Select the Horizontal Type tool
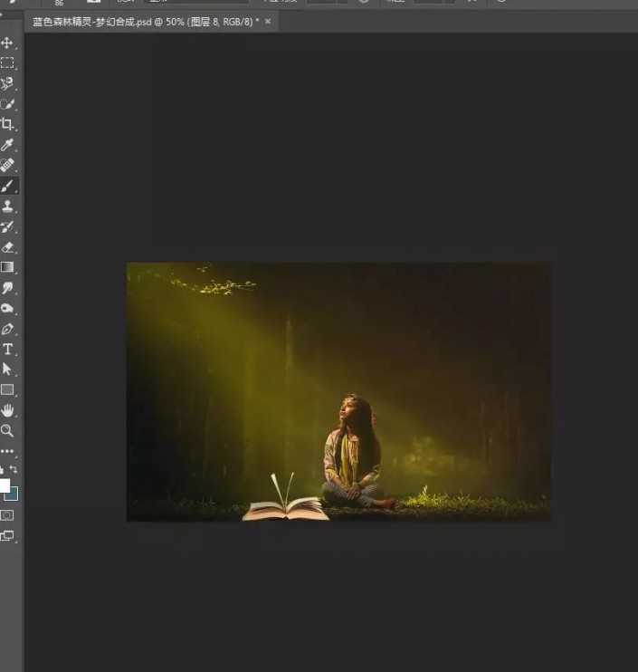Screen dimensions: 638x672 (x=7, y=350)
